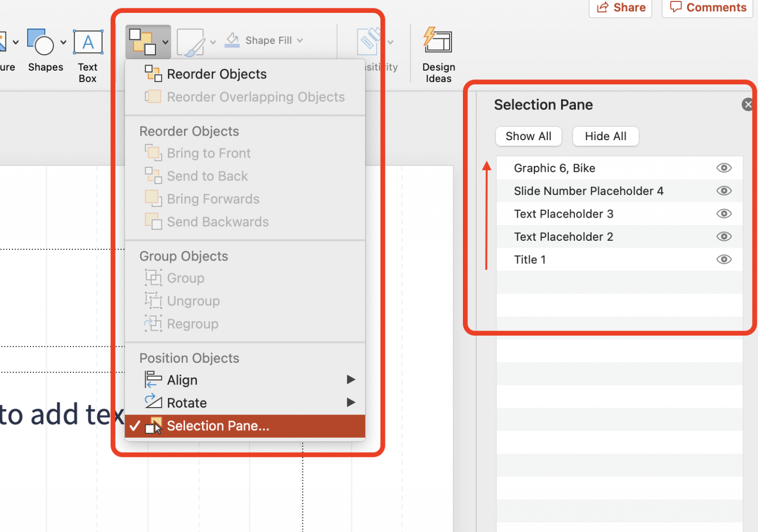Toggle visibility of Title 1
This screenshot has width=758, height=532.
pos(723,259)
